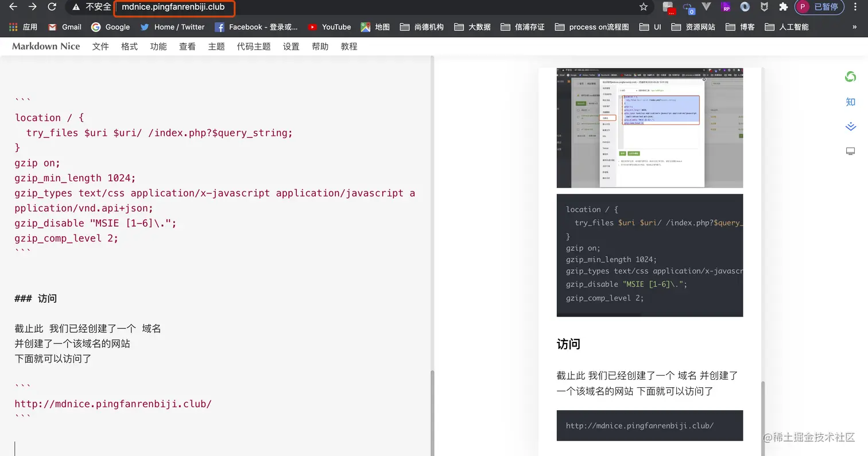This screenshot has height=456, width=868.
Task: Go forward with the browser forward arrow
Action: (33, 7)
